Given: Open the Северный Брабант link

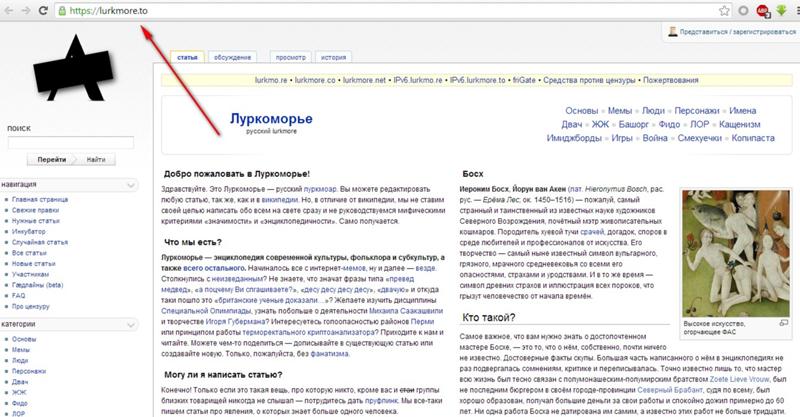Looking at the screenshot, I should point(670,390).
